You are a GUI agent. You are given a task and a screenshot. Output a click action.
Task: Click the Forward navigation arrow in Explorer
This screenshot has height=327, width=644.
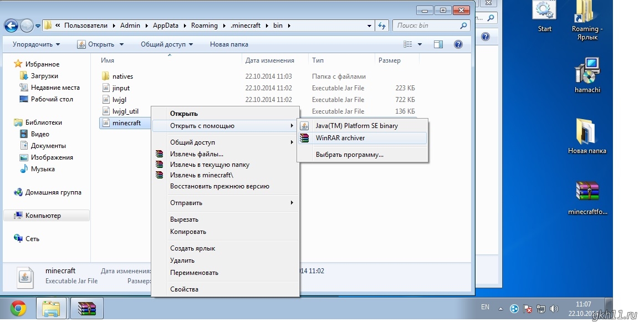click(x=26, y=26)
